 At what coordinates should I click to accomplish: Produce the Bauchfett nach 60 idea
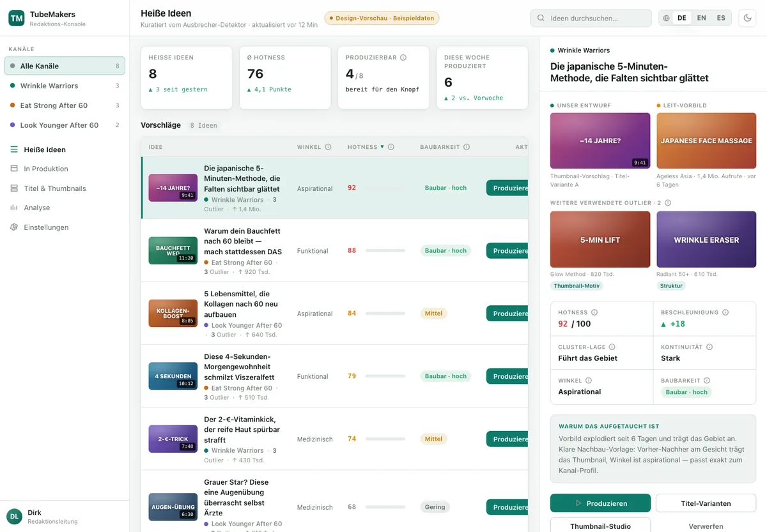[509, 251]
